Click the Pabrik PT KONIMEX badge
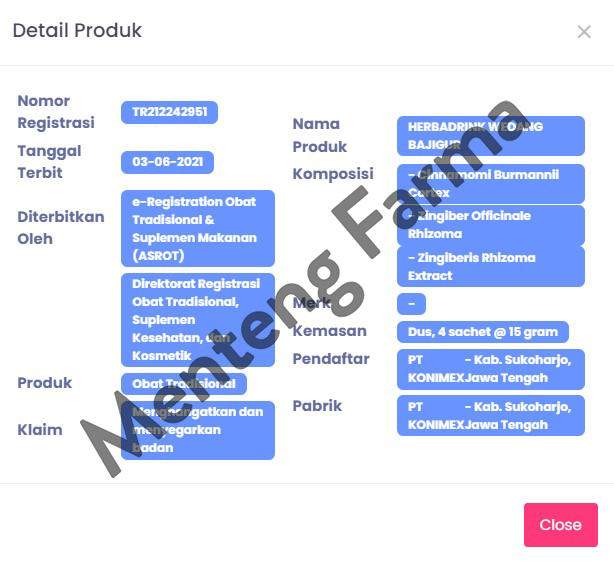This screenshot has width=614, height=561. coord(490,415)
